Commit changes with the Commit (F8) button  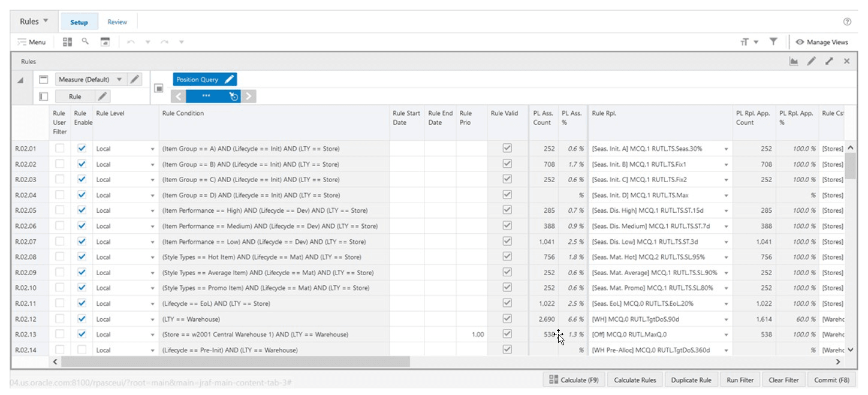coord(831,379)
